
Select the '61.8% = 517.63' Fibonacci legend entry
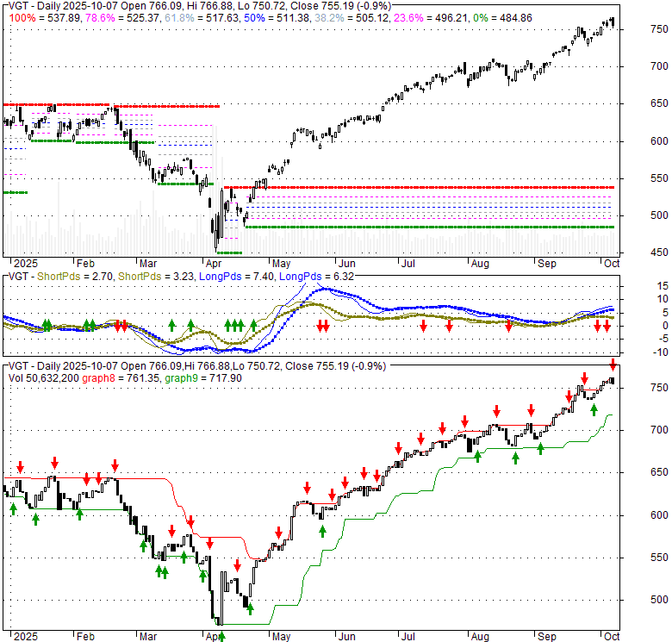[202, 18]
